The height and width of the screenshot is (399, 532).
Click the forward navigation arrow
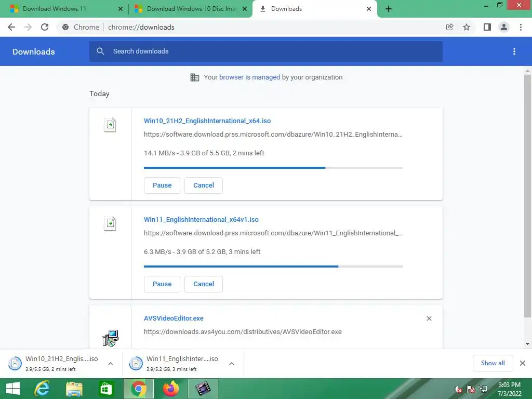pyautogui.click(x=28, y=27)
